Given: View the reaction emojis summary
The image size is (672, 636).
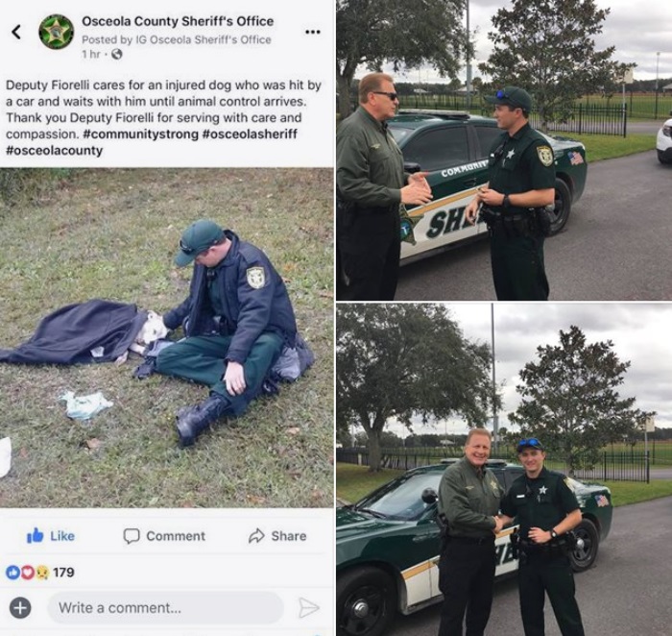Looking at the screenshot, I should [27, 572].
